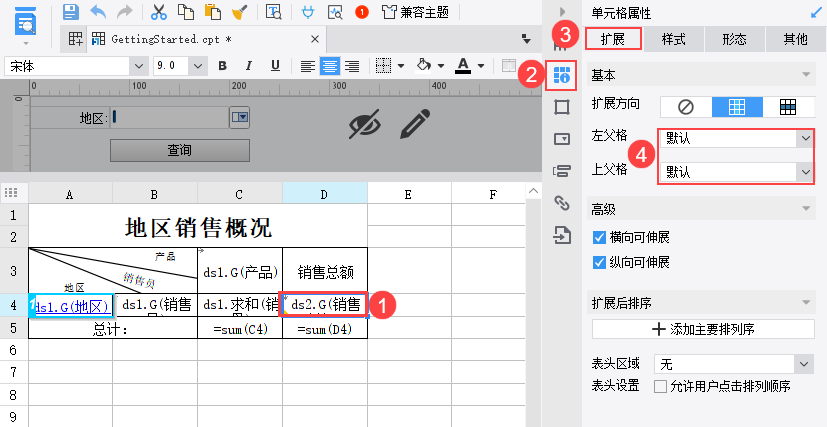The height and width of the screenshot is (427, 827).
Task: Align text center
Action: click(x=330, y=66)
